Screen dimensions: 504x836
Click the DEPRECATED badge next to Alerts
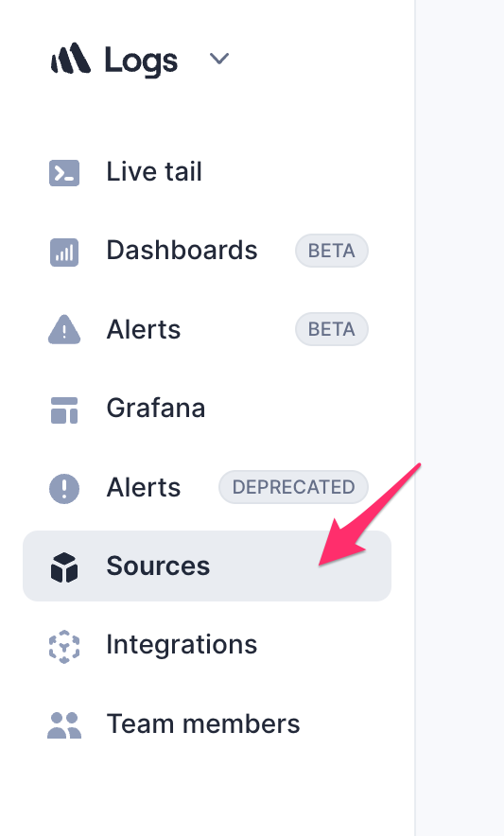(293, 487)
